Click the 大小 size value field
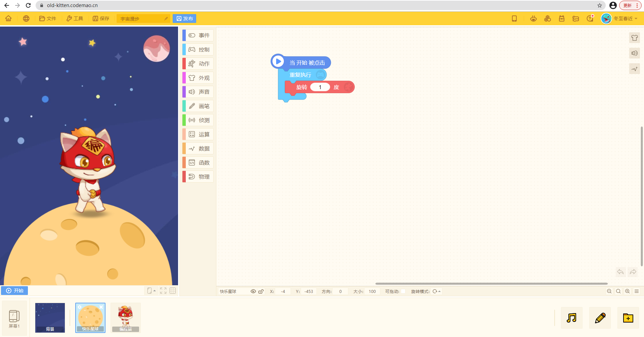This screenshot has height=337, width=644. pyautogui.click(x=372, y=292)
